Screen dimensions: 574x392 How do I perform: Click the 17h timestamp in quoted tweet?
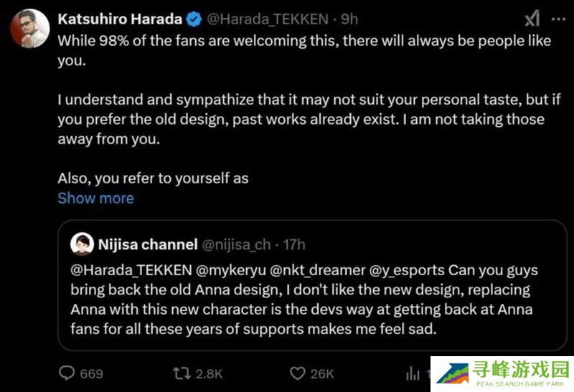(x=295, y=244)
